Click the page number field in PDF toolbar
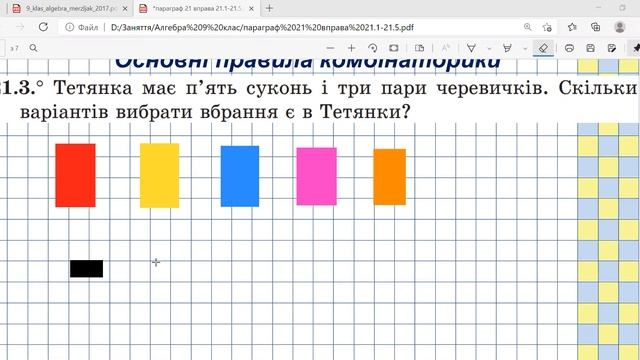Image resolution: width=640 pixels, height=360 pixels. [2, 48]
